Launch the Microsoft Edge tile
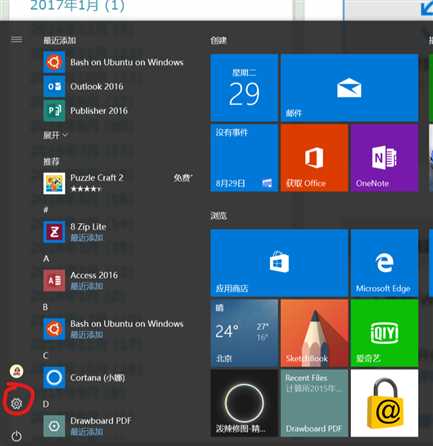Viewport: 433px width, 446px height. 384,263
